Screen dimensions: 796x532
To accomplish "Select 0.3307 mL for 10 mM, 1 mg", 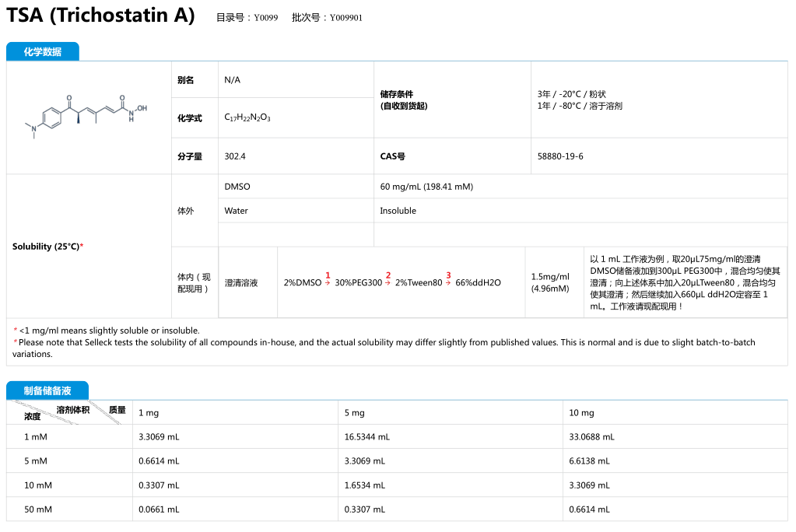I will click(x=159, y=485).
